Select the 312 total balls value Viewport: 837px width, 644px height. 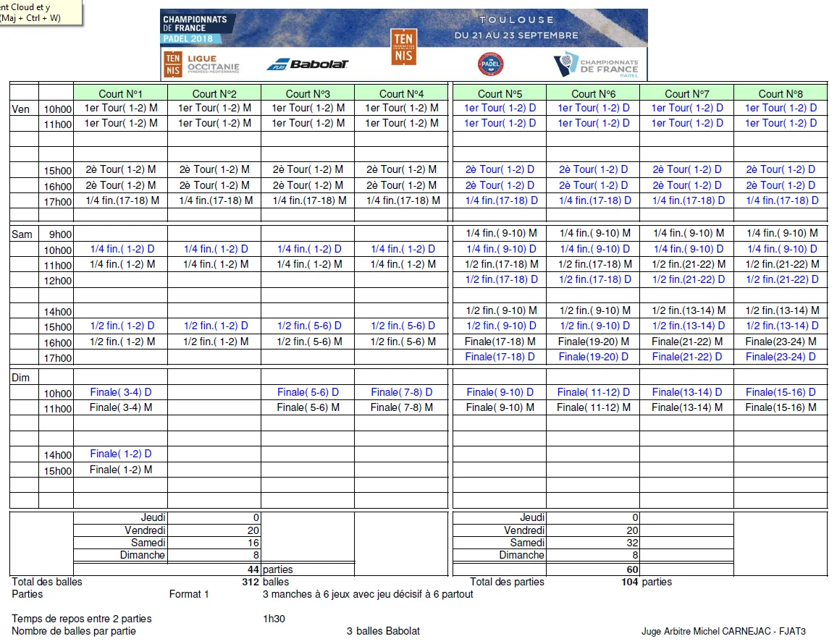click(251, 582)
